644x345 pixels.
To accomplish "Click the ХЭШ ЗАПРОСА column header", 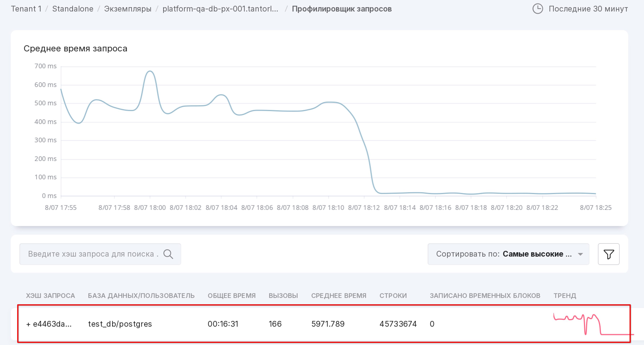I will [x=50, y=296].
